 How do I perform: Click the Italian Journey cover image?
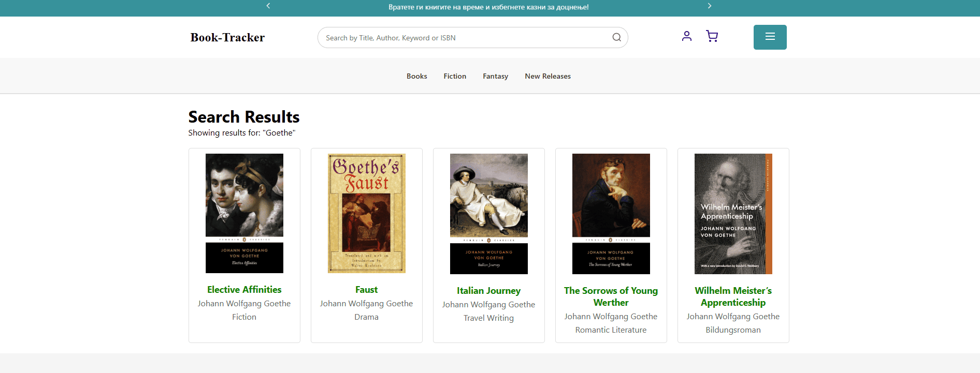(x=488, y=214)
